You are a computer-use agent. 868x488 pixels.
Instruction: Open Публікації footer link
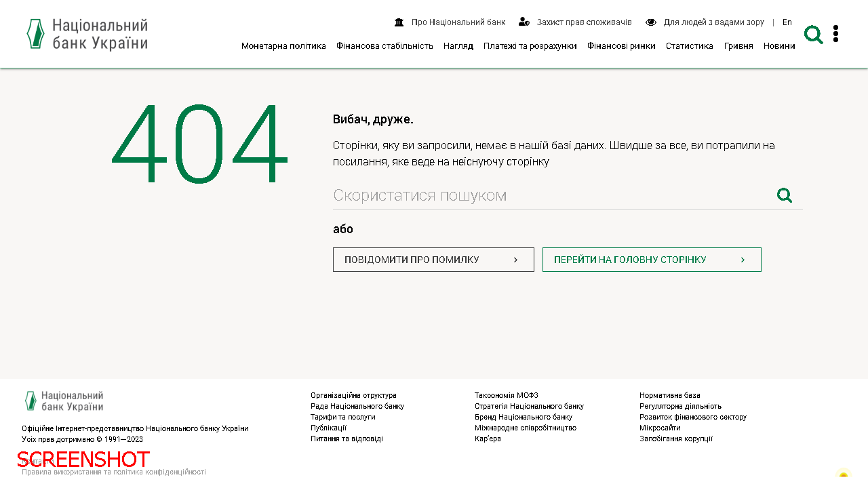click(x=328, y=428)
